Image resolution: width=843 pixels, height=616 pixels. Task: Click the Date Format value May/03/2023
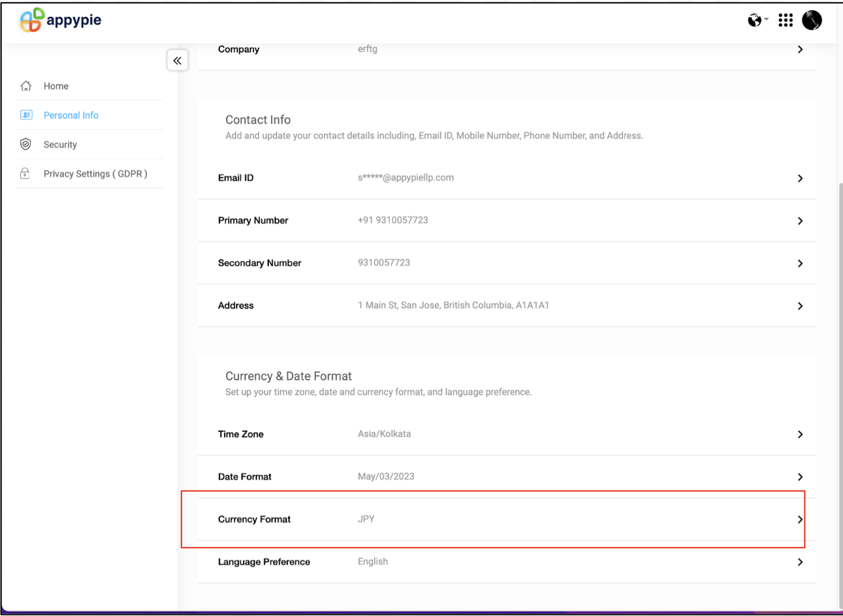click(386, 477)
